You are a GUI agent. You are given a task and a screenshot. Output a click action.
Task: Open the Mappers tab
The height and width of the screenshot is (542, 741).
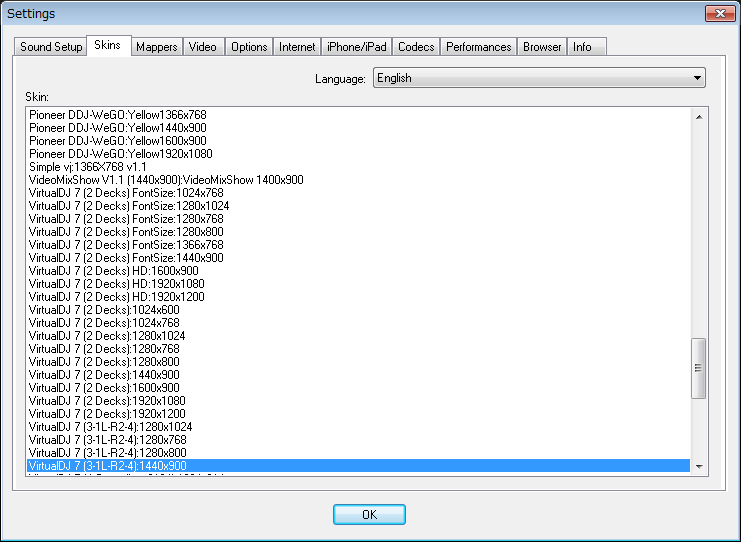point(156,47)
